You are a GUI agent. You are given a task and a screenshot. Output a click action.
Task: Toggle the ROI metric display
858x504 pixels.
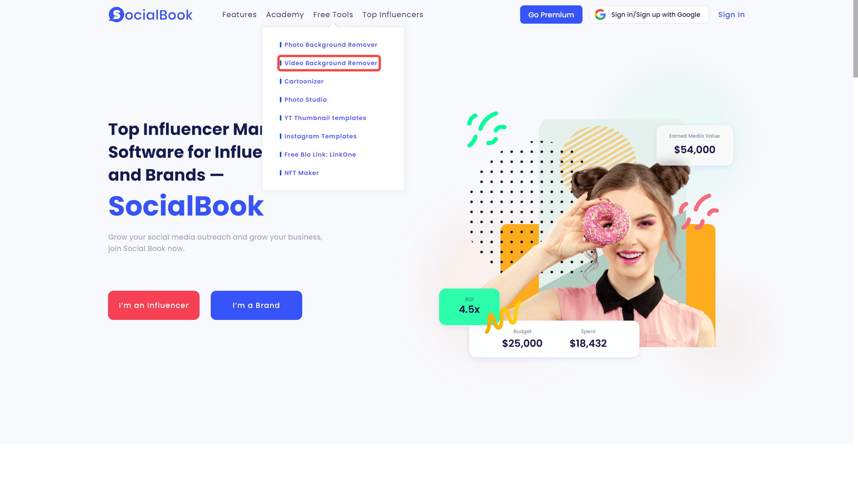(x=468, y=306)
